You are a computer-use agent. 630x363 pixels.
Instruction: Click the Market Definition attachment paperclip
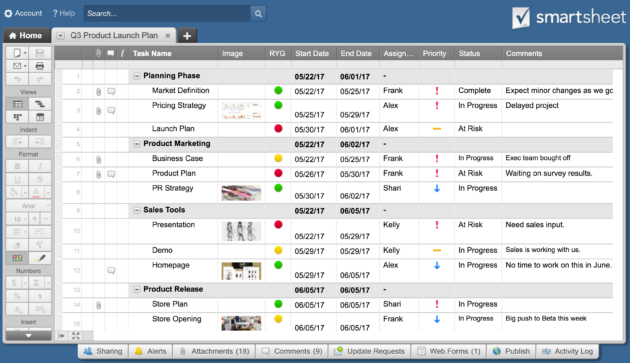click(x=98, y=92)
